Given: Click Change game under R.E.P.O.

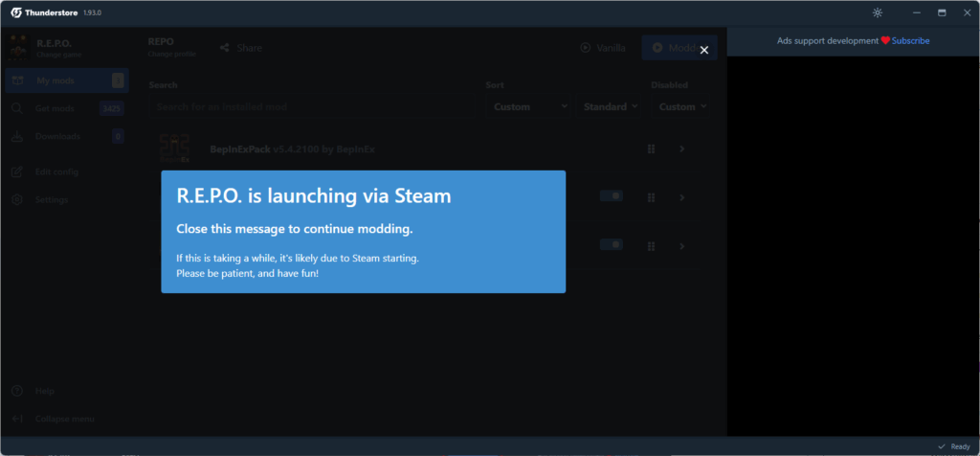Looking at the screenshot, I should tap(58, 55).
